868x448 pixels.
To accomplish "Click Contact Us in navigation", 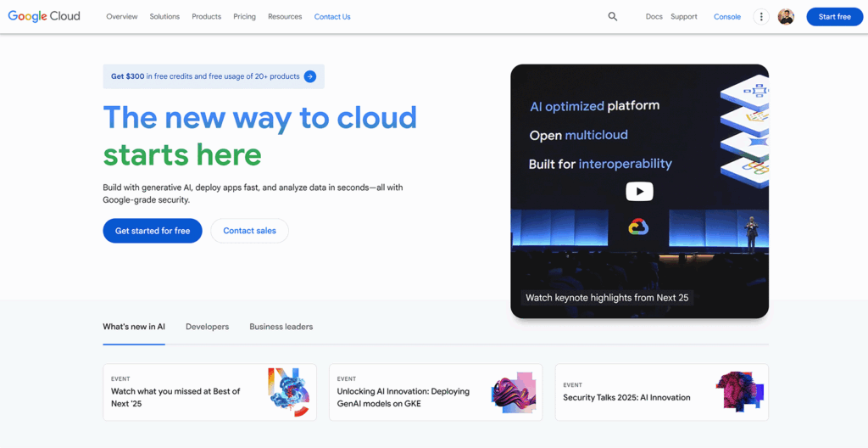I will pos(332,17).
